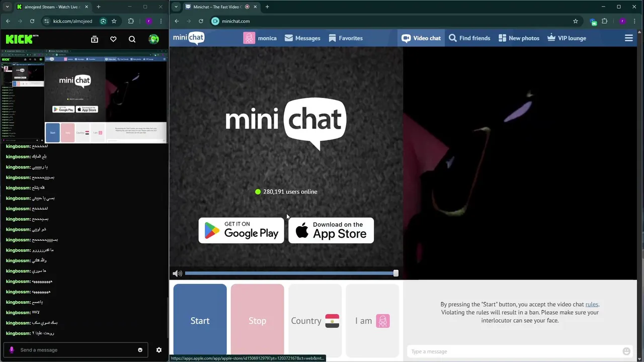Image resolution: width=644 pixels, height=362 pixels.
Task: Open Chrome menu in the Kick window
Action: click(x=161, y=21)
